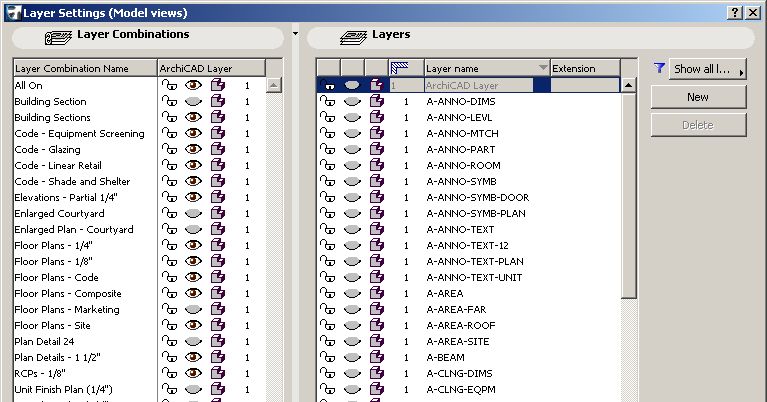Select the Floor Plans - Code combination
767x402 pixels.
[x=56, y=277]
